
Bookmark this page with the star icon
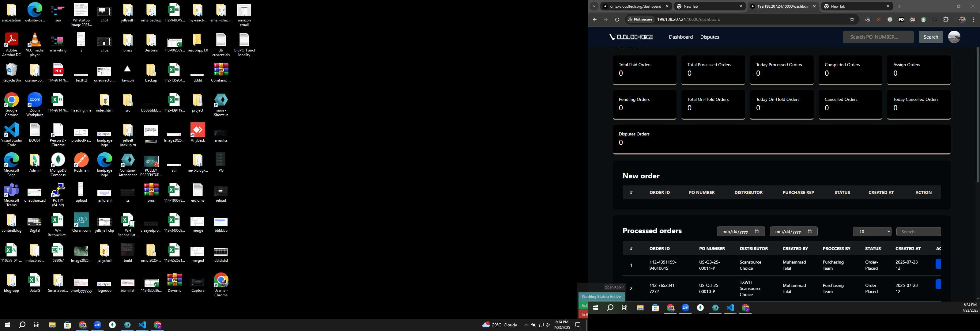coord(852,19)
